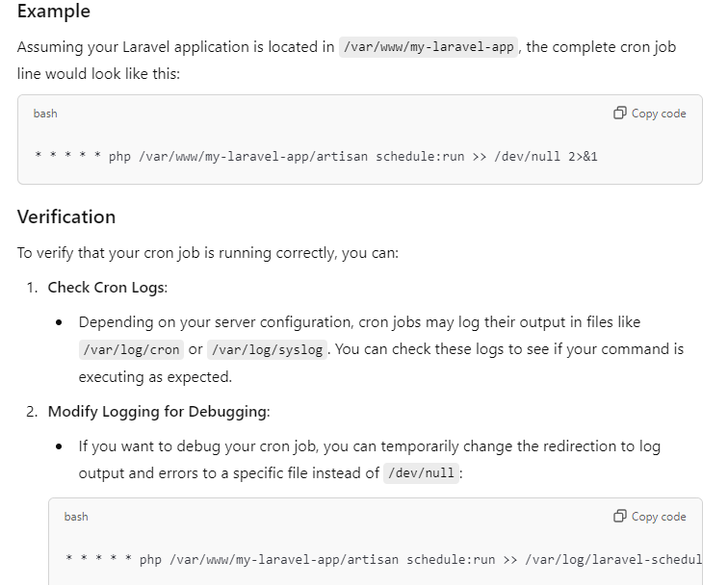Click the inline /dev/null code in the debugging bullet

[419, 473]
